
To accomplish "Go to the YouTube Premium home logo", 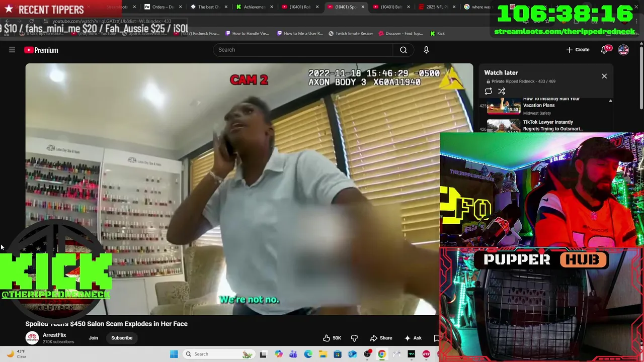I will pos(41,50).
